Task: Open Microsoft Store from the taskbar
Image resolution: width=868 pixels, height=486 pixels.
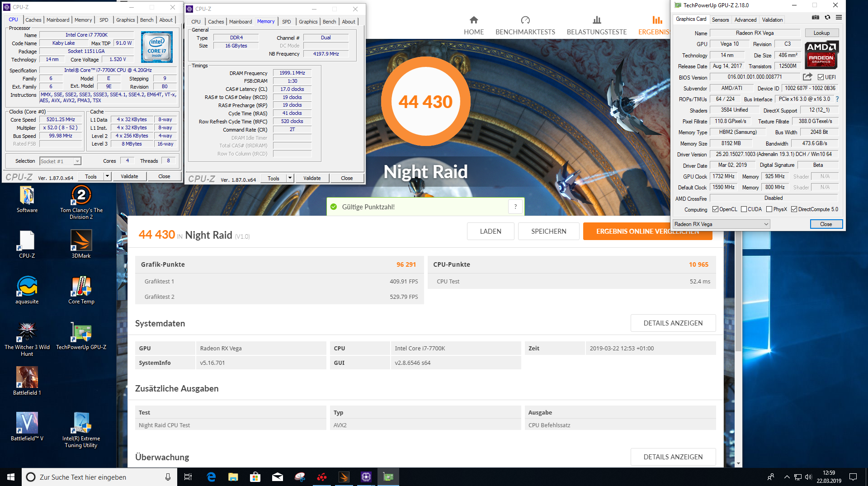Action: [255, 477]
